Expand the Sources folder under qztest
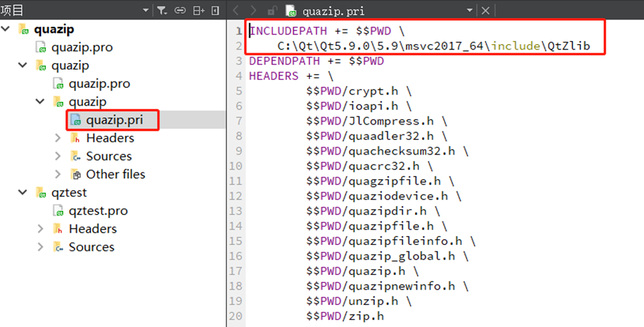Screen dimensions: 644x327 pyautogui.click(x=40, y=246)
